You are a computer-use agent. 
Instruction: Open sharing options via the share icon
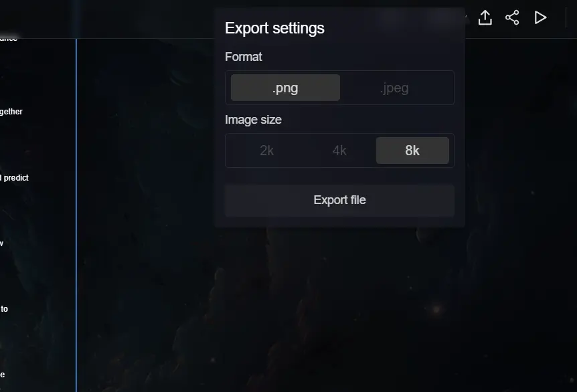(x=512, y=17)
